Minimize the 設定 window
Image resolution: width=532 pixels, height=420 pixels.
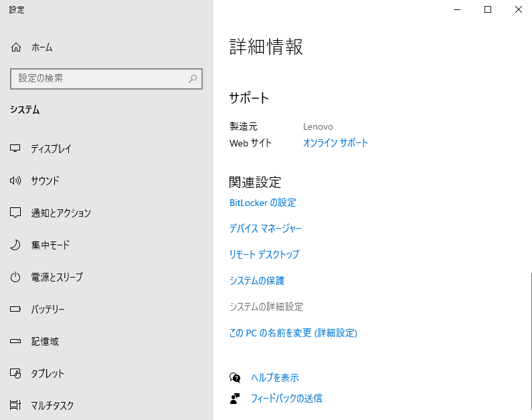coord(457,9)
